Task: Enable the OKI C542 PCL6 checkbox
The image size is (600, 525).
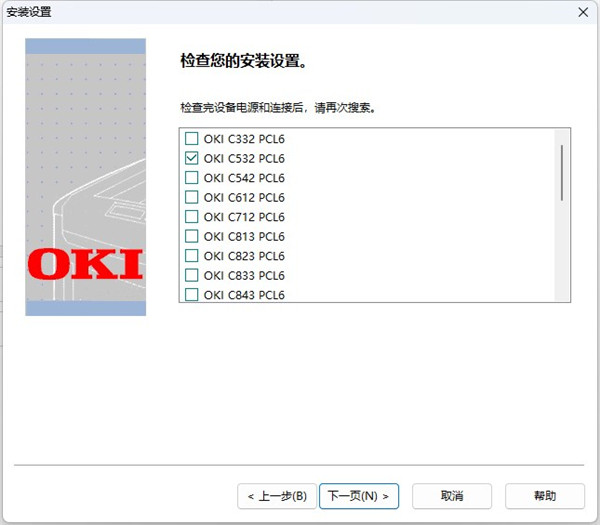Action: click(x=191, y=178)
